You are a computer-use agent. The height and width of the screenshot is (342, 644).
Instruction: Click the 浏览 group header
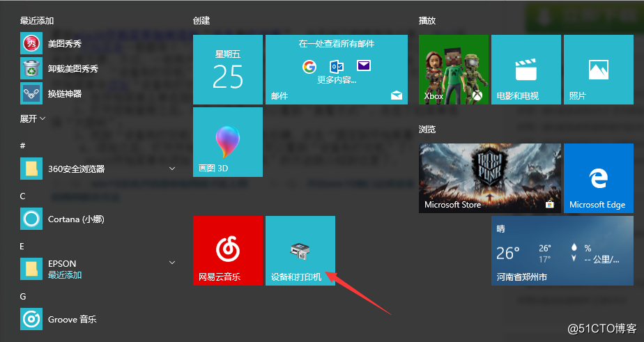(x=427, y=130)
